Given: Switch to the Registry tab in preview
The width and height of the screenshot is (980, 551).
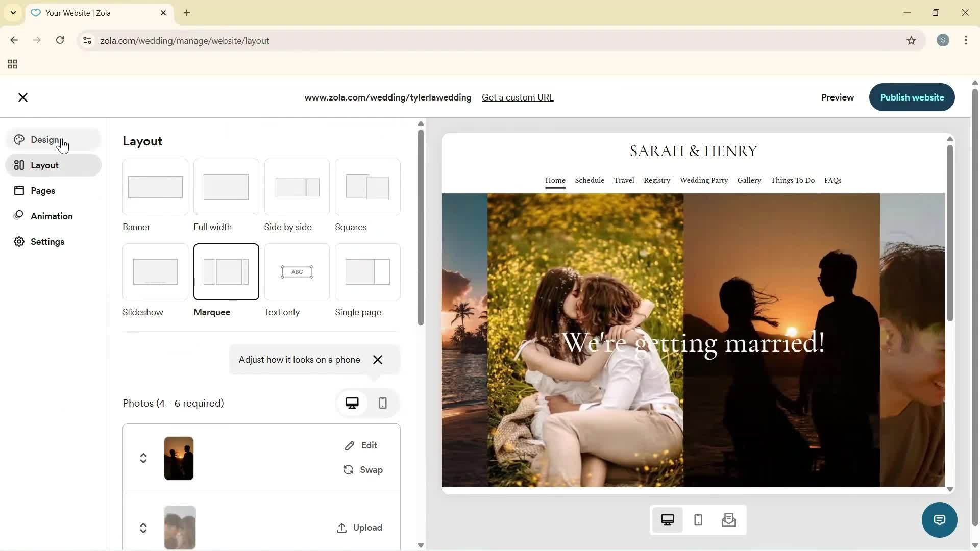Looking at the screenshot, I should tap(656, 180).
